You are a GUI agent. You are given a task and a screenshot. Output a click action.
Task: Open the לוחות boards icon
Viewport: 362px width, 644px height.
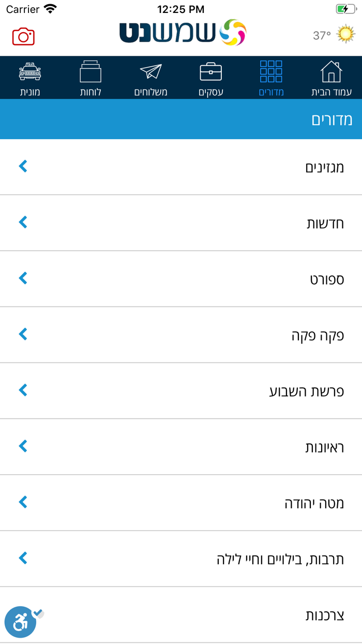pyautogui.click(x=91, y=72)
